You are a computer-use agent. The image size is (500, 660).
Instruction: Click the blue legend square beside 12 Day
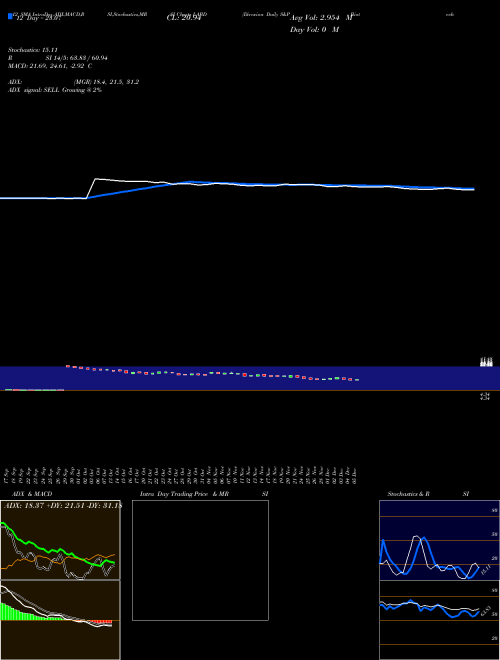(x=11, y=16)
